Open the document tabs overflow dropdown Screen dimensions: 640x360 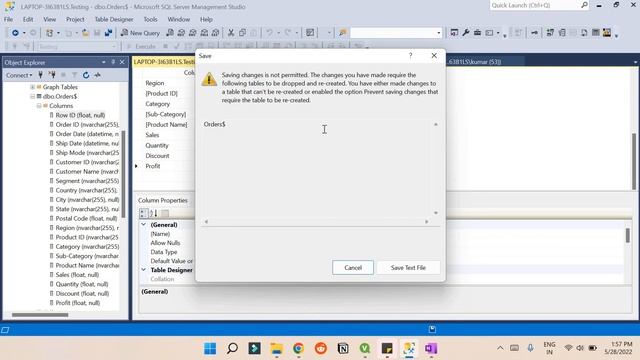635,62
